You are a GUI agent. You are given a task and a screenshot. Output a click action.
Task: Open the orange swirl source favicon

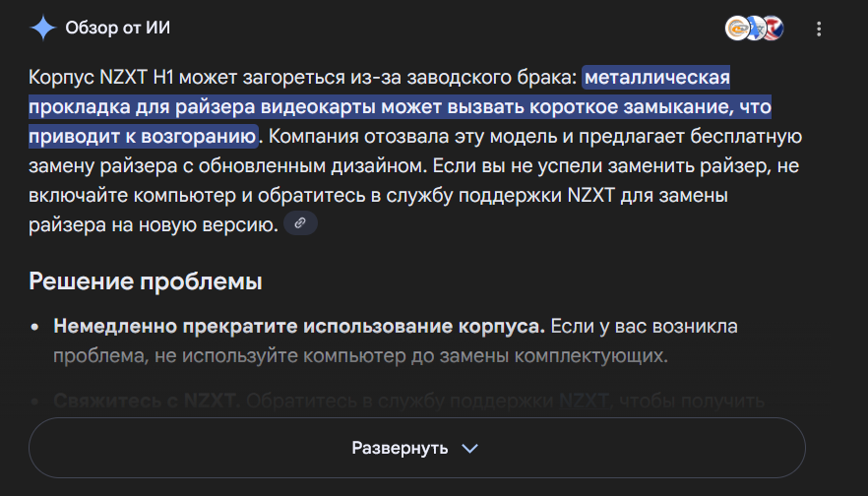[737, 28]
